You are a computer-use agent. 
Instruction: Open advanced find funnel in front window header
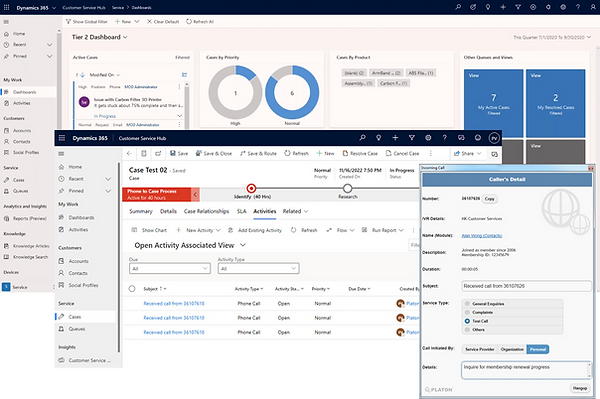tap(412, 138)
